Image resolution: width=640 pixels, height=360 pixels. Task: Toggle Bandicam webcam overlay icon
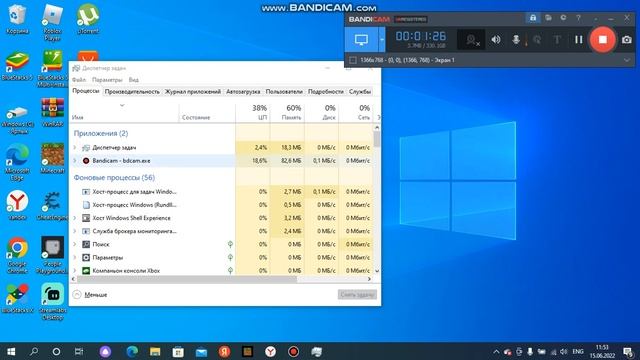(471, 40)
